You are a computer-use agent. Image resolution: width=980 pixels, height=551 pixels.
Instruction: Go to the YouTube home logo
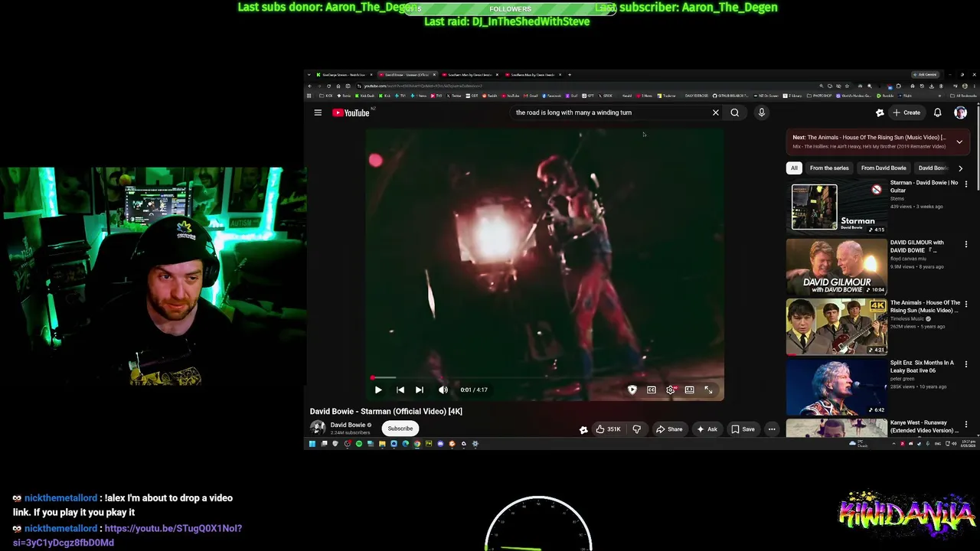351,112
